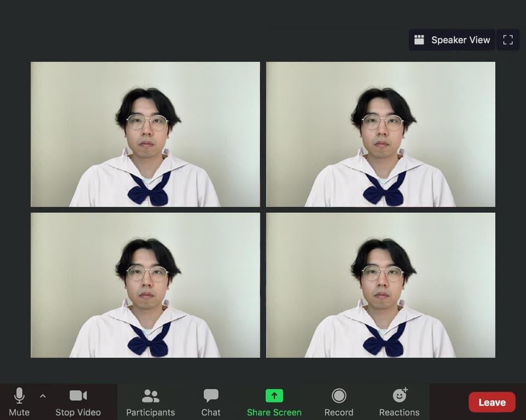526x420 pixels.
Task: Mute the microphone
Action: [19, 402]
